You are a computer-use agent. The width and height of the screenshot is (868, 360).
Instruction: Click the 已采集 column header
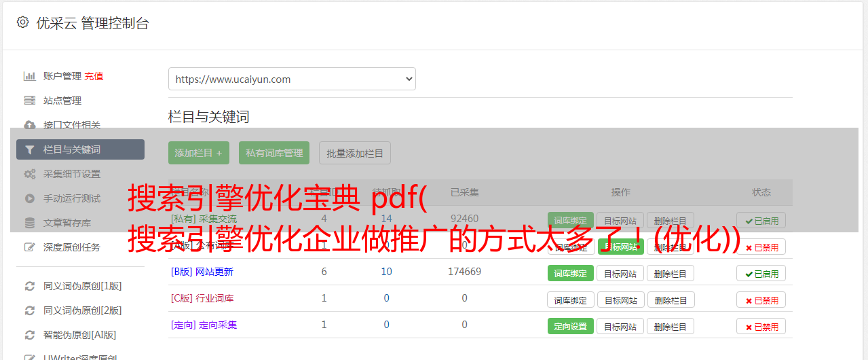coord(464,192)
